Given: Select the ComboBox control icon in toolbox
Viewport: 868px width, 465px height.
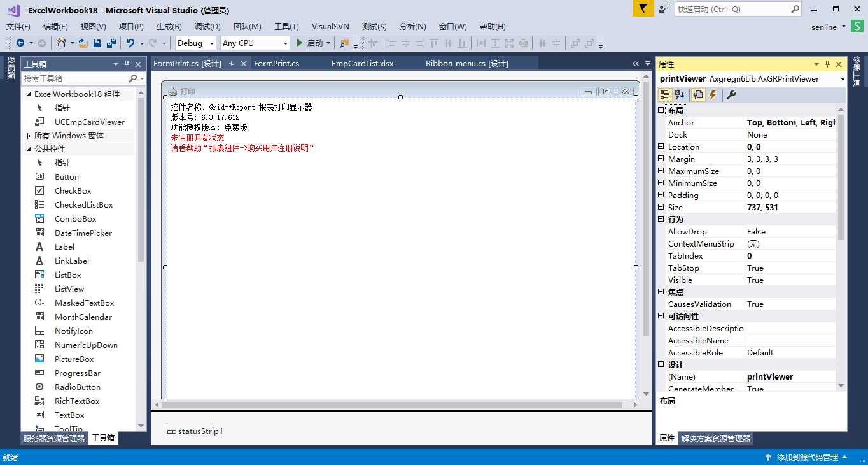Looking at the screenshot, I should (x=39, y=218).
